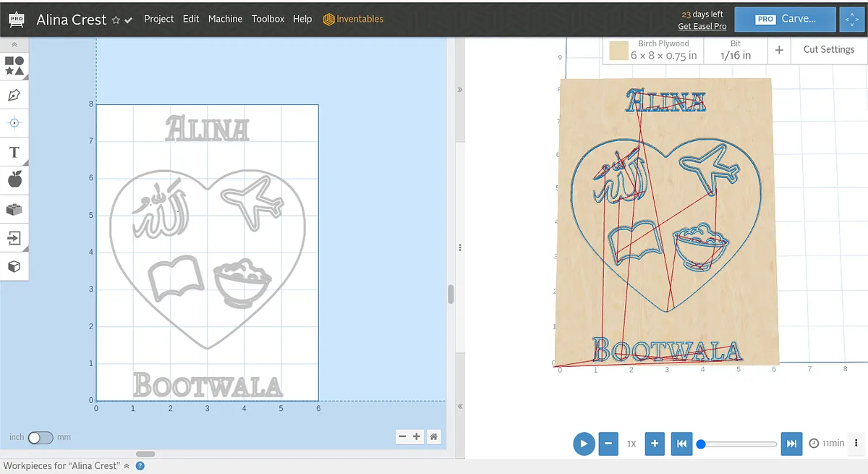Open the Import tool with arrow icon

14,237
